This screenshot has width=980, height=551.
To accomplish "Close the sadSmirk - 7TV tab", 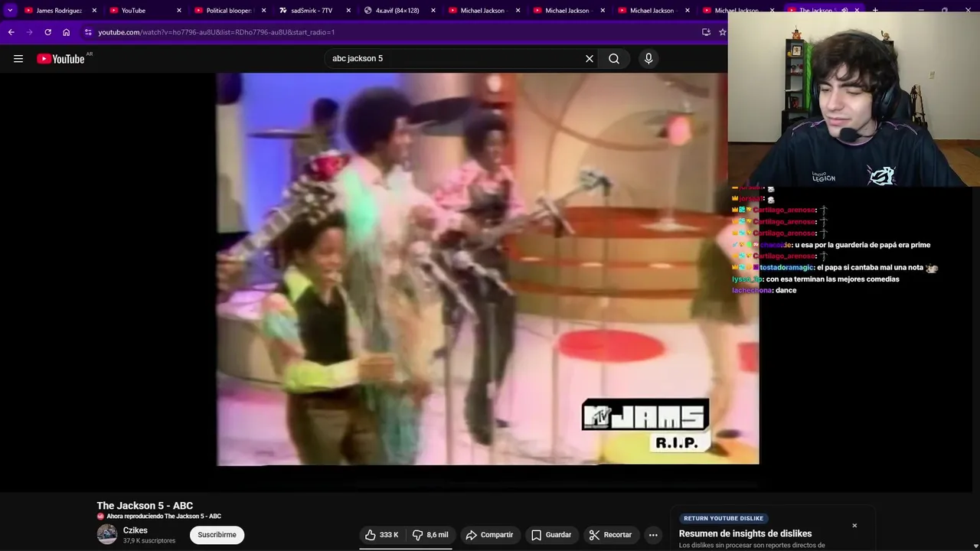I will pos(349,11).
